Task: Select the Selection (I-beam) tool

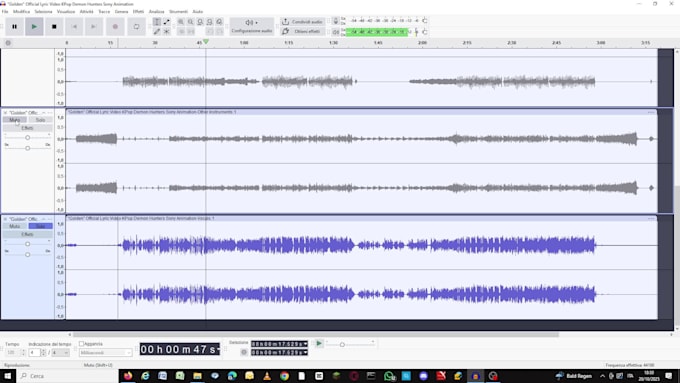Action: [x=157, y=22]
